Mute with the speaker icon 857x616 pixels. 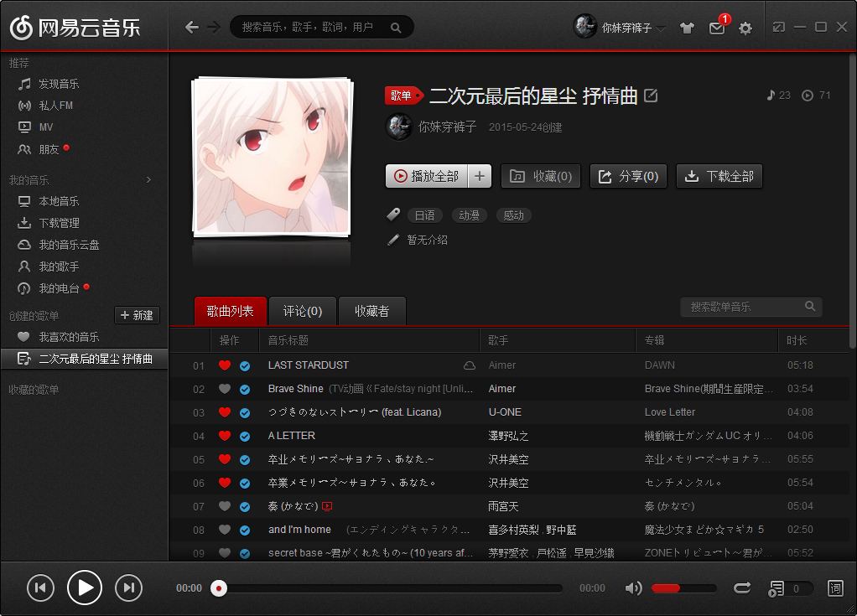[x=633, y=588]
